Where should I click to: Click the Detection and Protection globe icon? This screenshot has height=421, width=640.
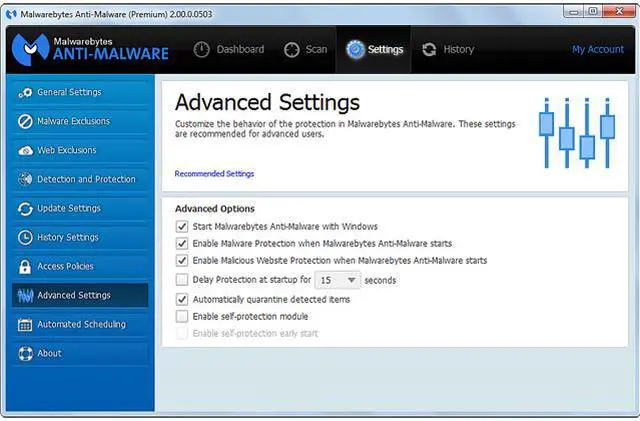(25, 179)
